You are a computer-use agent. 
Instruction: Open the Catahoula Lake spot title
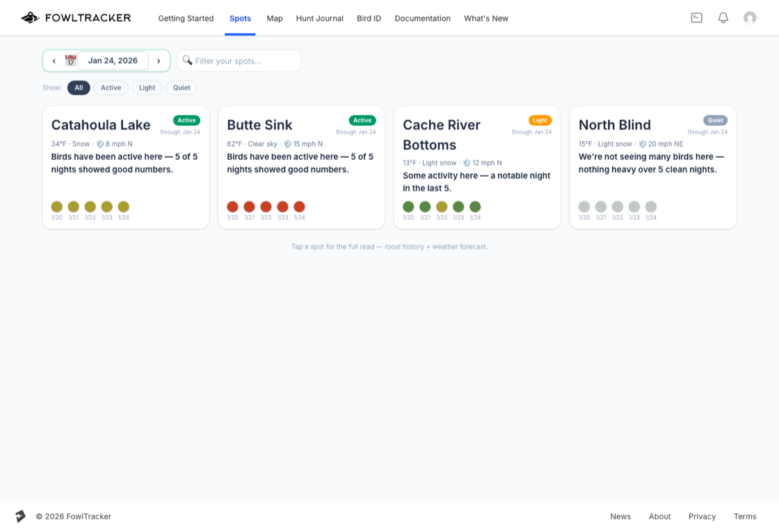point(101,125)
